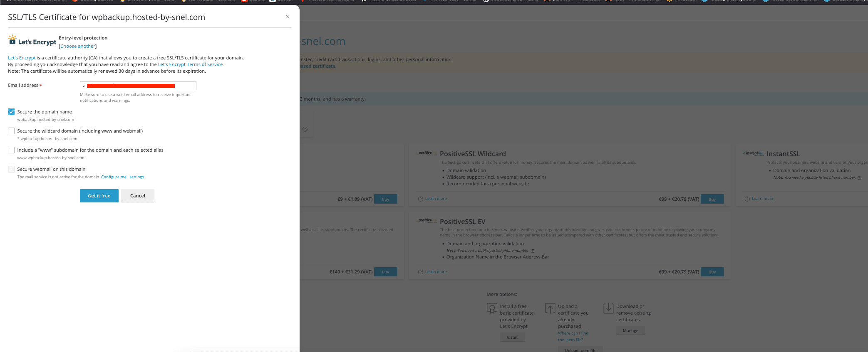The image size is (868, 352).
Task: Close the SSL/TLS Certificate dialog
Action: click(288, 17)
